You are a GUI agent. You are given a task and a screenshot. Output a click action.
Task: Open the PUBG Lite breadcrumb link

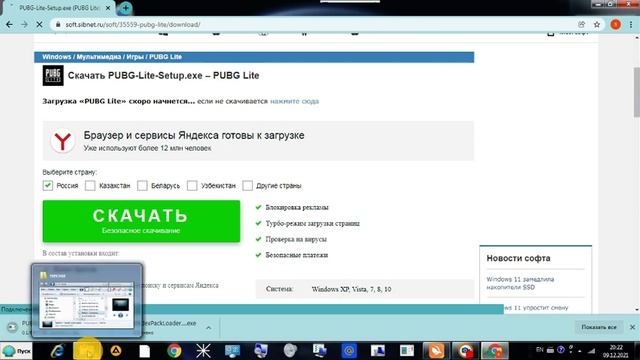coord(165,57)
